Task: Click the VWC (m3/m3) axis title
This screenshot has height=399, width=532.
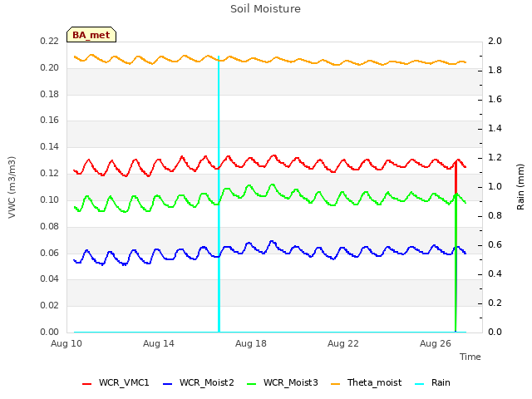Action: coord(12,187)
